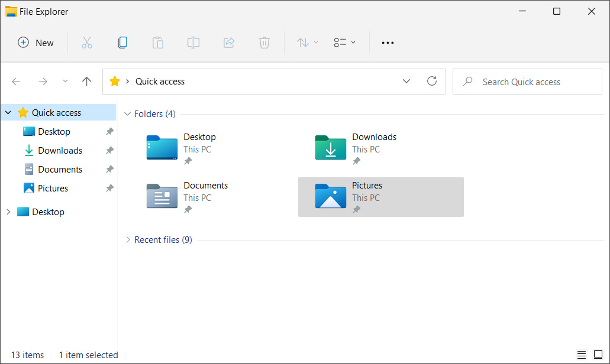Click the Share icon in the toolbar
Screen dimensions: 610x364
(229, 43)
